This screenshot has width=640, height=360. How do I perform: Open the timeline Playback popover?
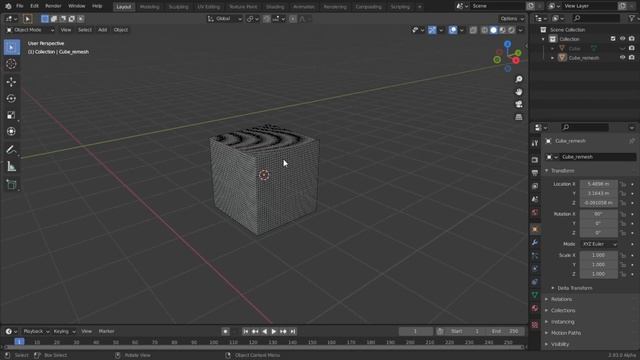click(x=36, y=331)
